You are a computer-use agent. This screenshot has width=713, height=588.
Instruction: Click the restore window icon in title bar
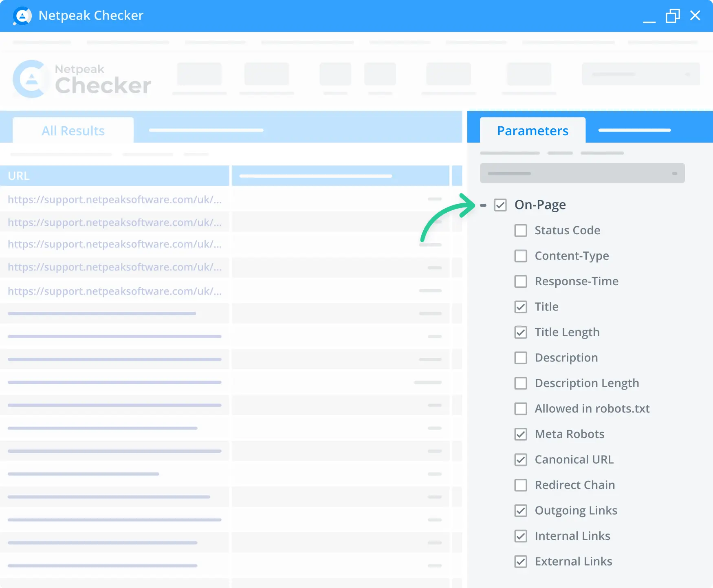[x=673, y=16]
